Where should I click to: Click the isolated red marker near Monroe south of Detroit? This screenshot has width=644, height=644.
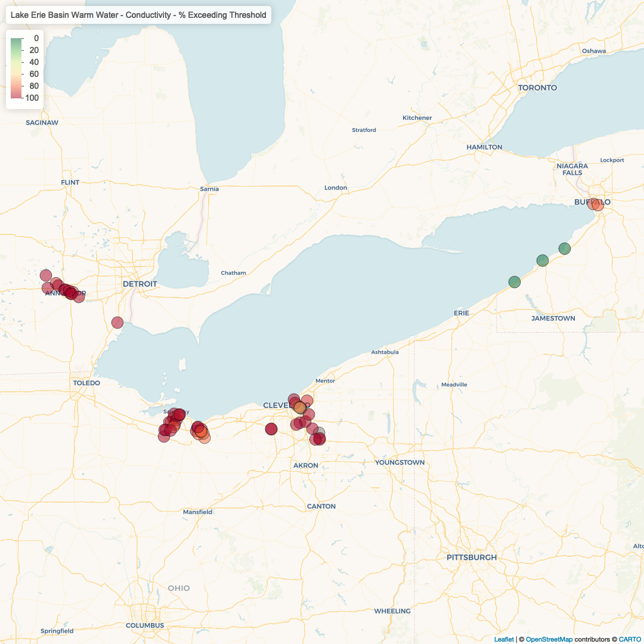point(116,323)
